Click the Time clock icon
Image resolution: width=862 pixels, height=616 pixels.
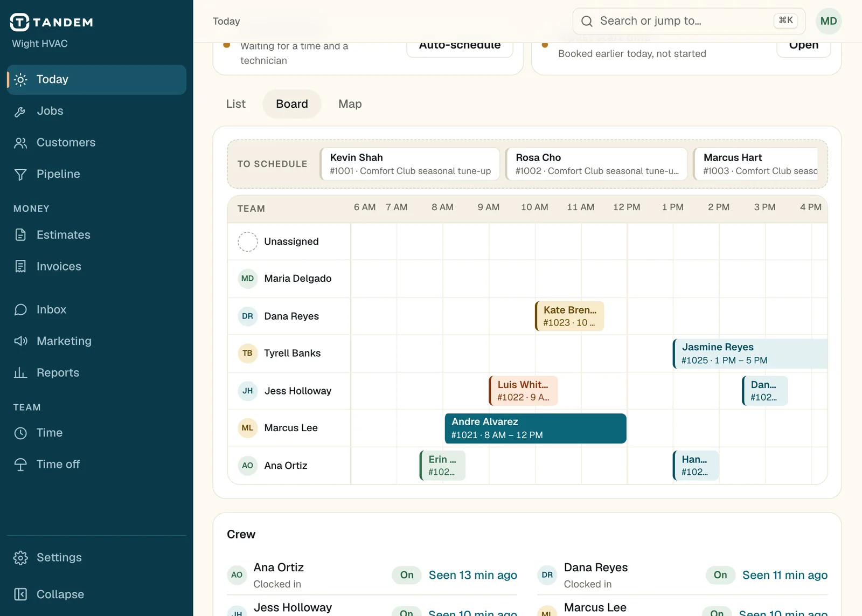click(20, 433)
